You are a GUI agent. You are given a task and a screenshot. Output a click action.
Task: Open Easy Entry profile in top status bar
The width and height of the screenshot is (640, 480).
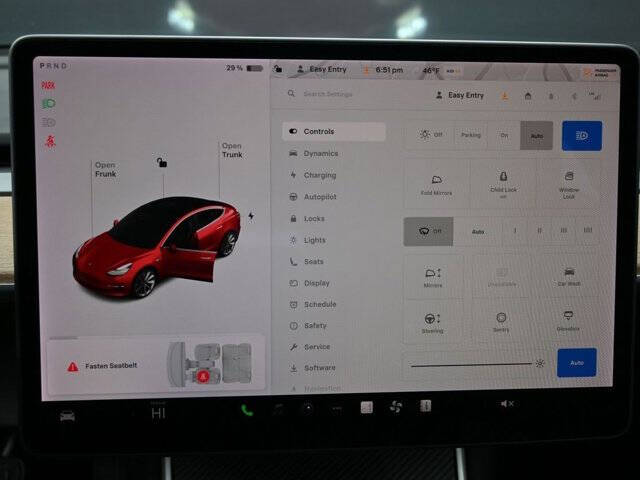322,69
